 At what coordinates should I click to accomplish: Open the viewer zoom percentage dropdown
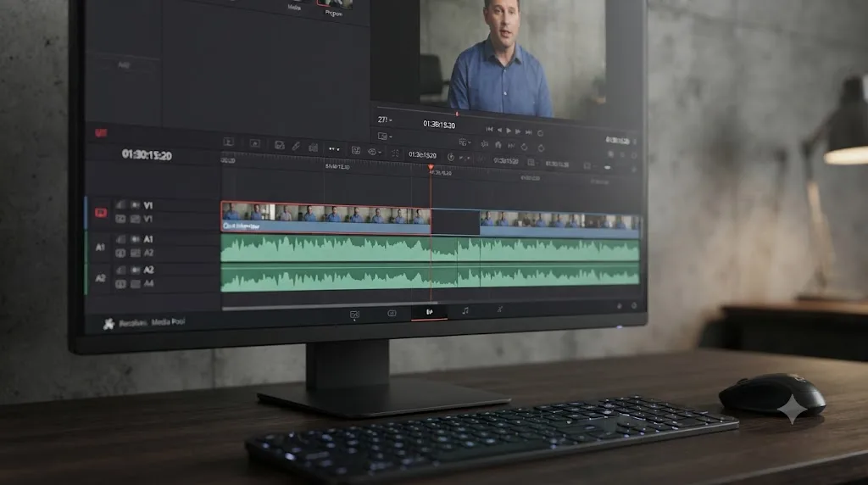(385, 120)
